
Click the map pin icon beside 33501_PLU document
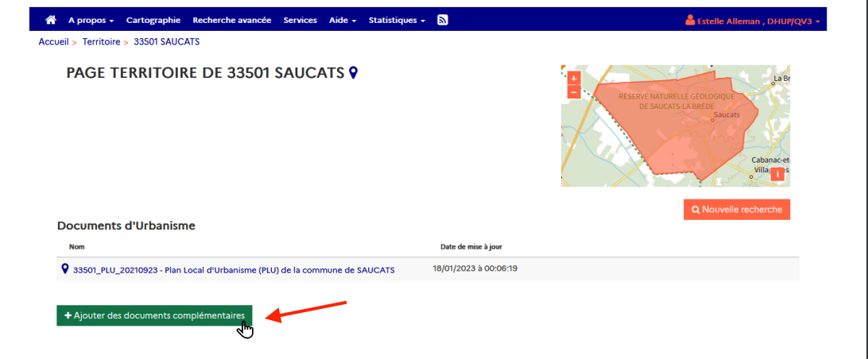[65, 269]
